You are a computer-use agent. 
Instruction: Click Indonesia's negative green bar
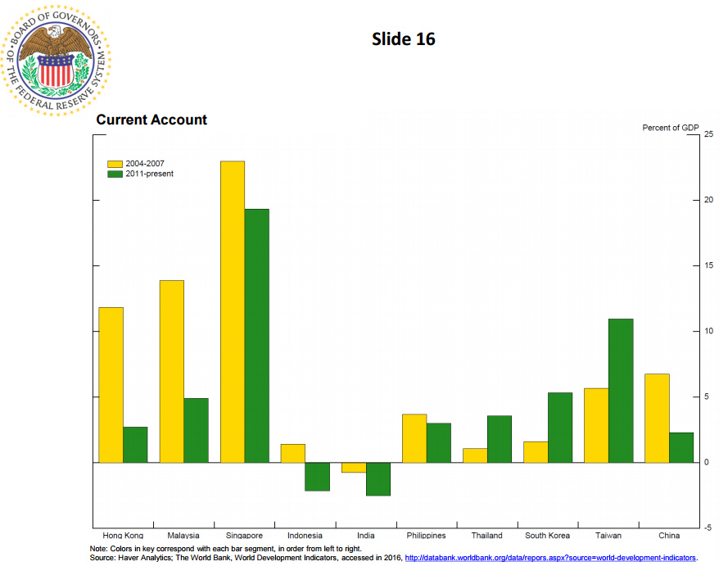pos(317,477)
